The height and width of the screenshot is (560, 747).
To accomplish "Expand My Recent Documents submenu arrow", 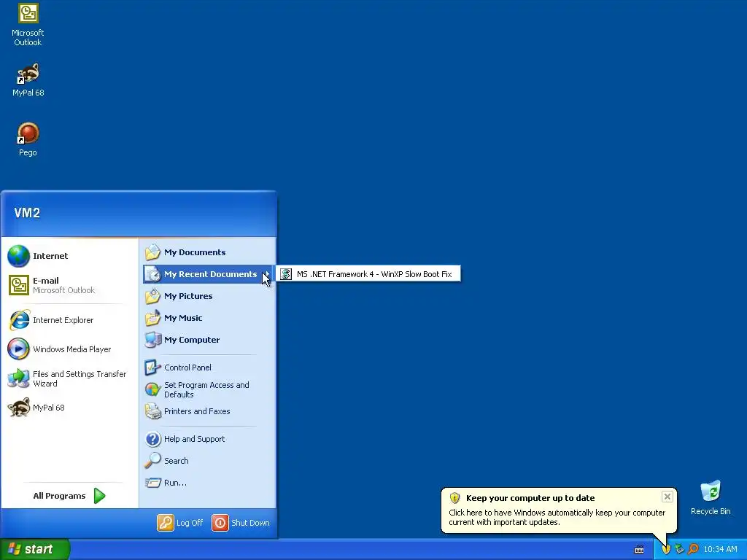I will coord(267,274).
